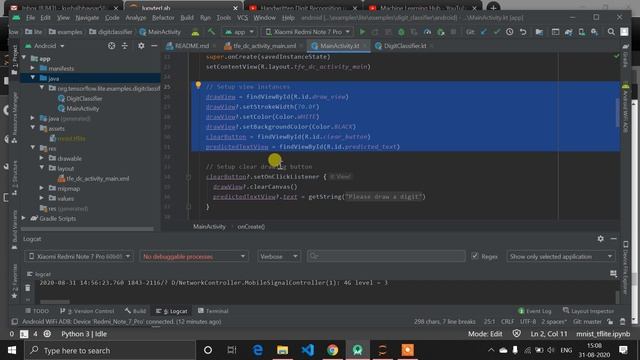Open the AVD Manager phone icon
This screenshot has height=360, width=640.
[x=581, y=32]
